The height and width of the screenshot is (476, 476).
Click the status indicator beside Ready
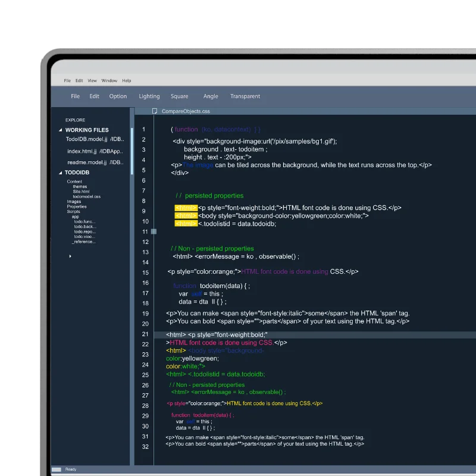(57, 469)
